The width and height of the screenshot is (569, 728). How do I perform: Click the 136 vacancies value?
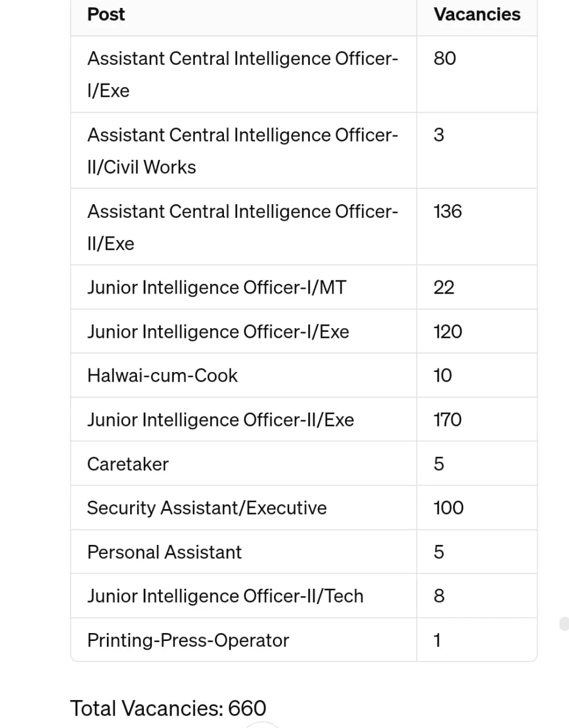[x=447, y=212]
